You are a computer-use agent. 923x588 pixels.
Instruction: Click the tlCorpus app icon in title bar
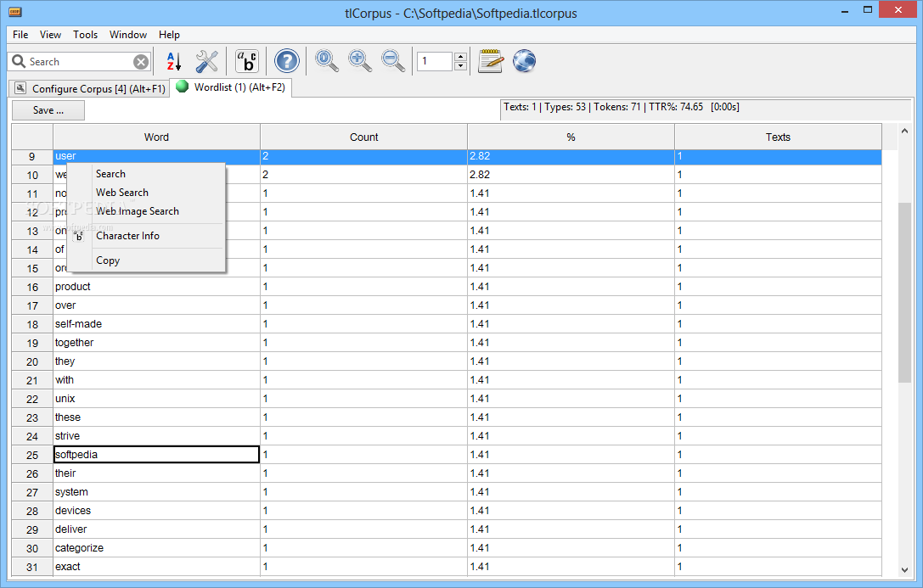click(14, 11)
